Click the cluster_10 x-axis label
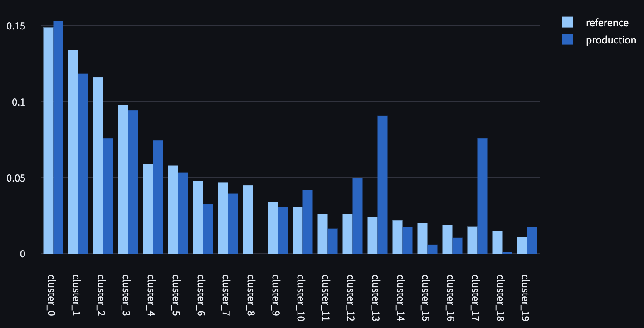The width and height of the screenshot is (644, 328). [x=301, y=292]
